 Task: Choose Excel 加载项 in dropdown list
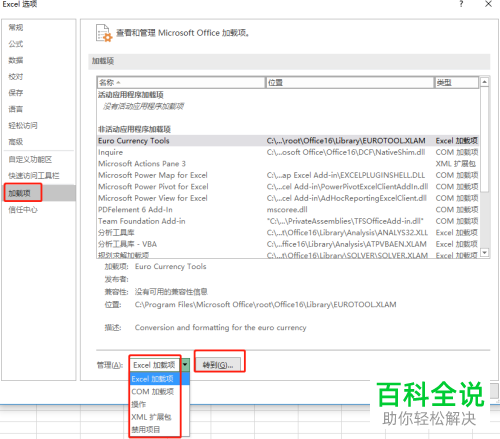coord(160,379)
